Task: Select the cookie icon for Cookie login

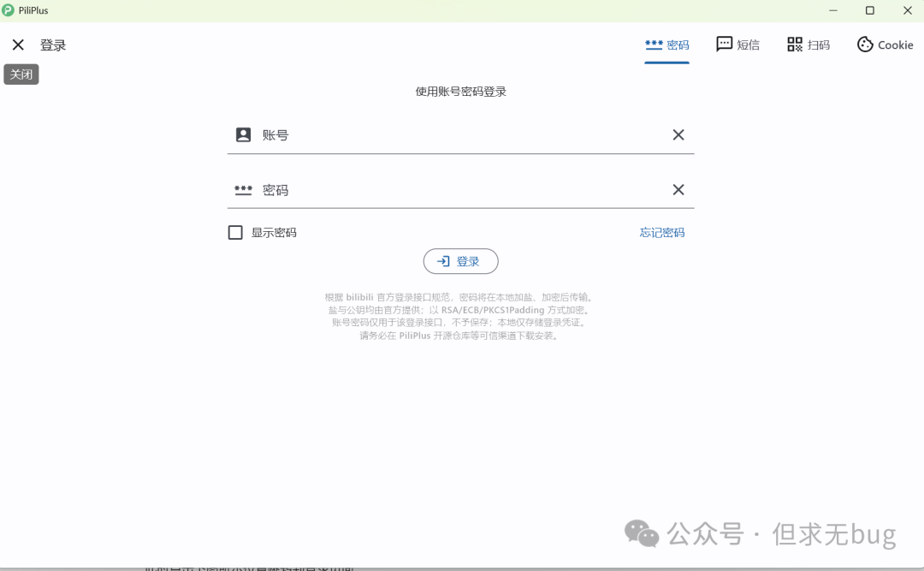Action: (865, 45)
